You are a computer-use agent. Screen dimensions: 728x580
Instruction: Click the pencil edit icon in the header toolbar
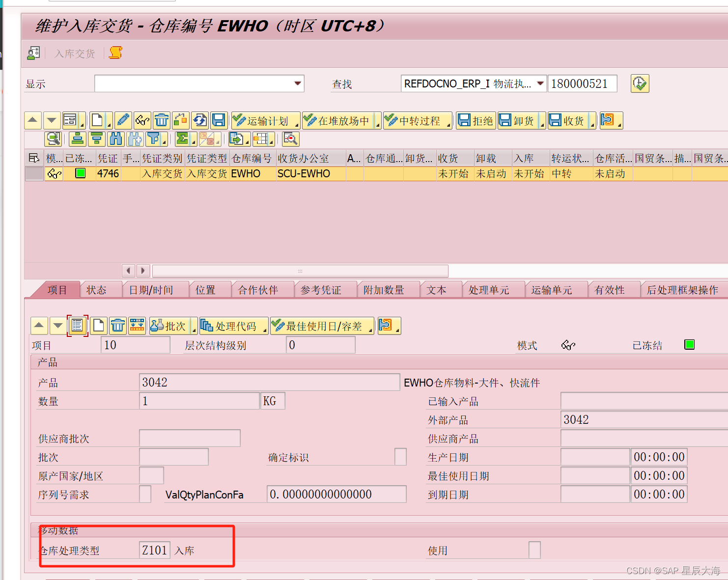coord(123,120)
